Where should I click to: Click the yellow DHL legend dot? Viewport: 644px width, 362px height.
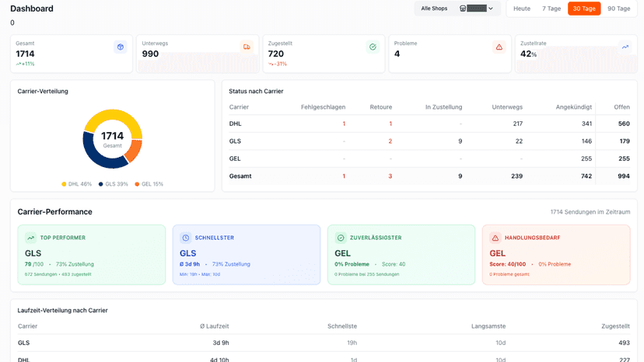click(64, 184)
